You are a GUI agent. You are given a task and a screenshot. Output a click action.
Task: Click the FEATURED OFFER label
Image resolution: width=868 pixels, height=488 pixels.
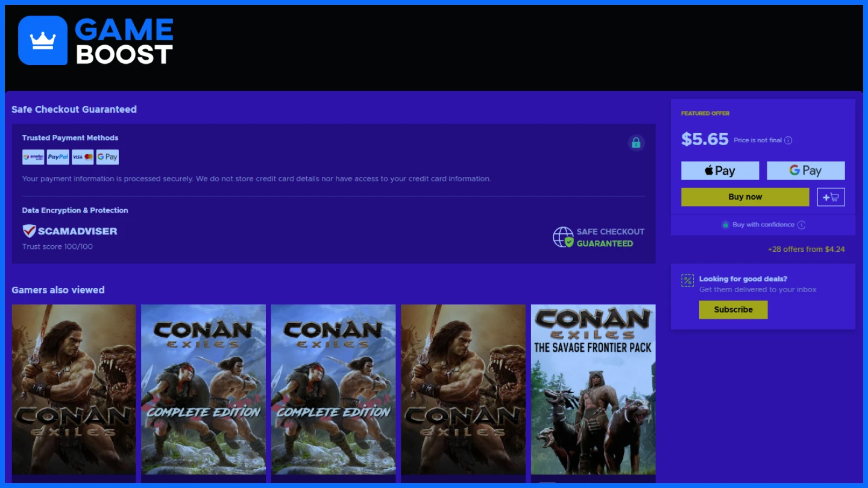tap(705, 113)
